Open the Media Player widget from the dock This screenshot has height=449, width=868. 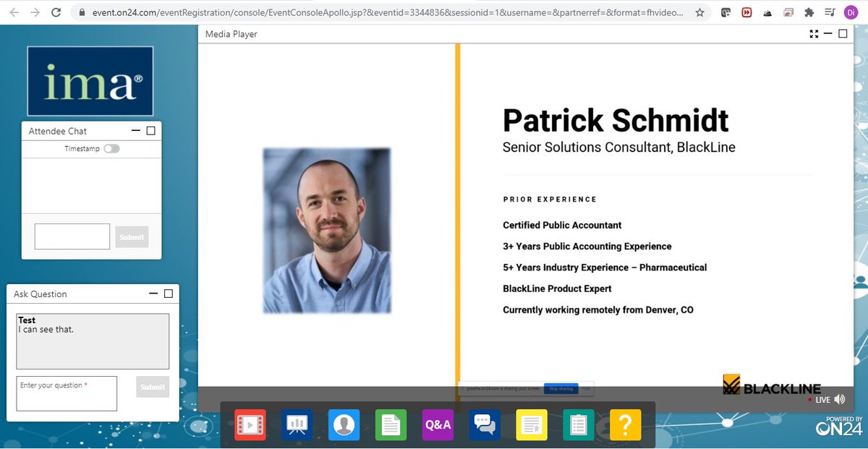(250, 425)
